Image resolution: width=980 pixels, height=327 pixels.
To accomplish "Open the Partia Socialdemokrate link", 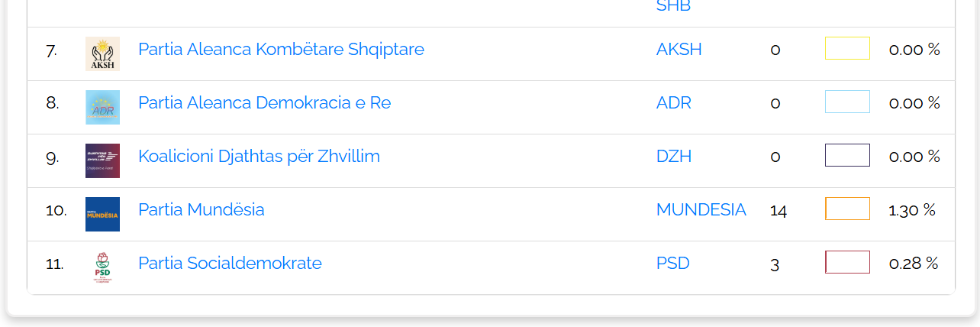I will tap(230, 263).
